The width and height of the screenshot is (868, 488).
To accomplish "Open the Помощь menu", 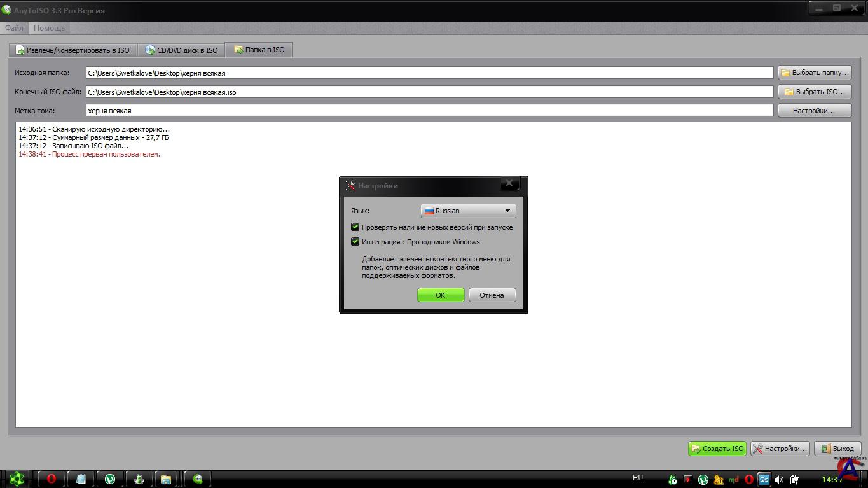I will coord(49,28).
